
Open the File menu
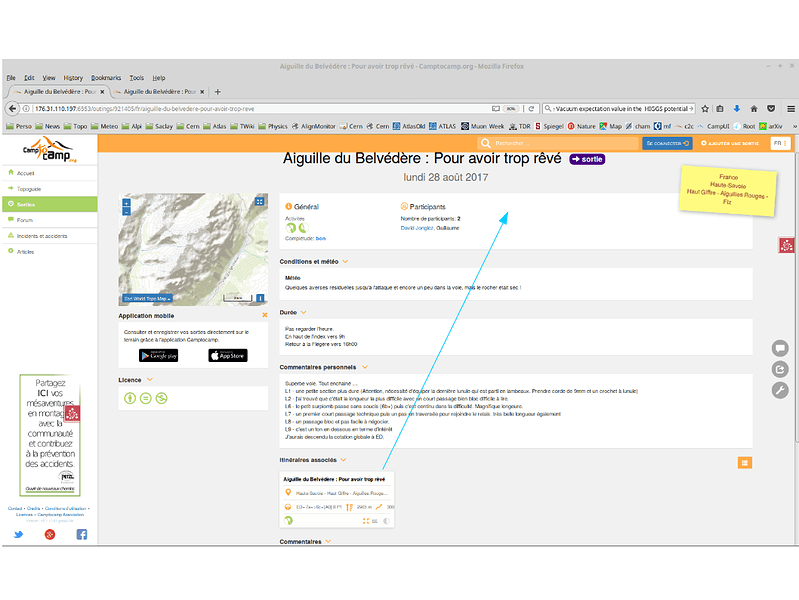coord(11,78)
